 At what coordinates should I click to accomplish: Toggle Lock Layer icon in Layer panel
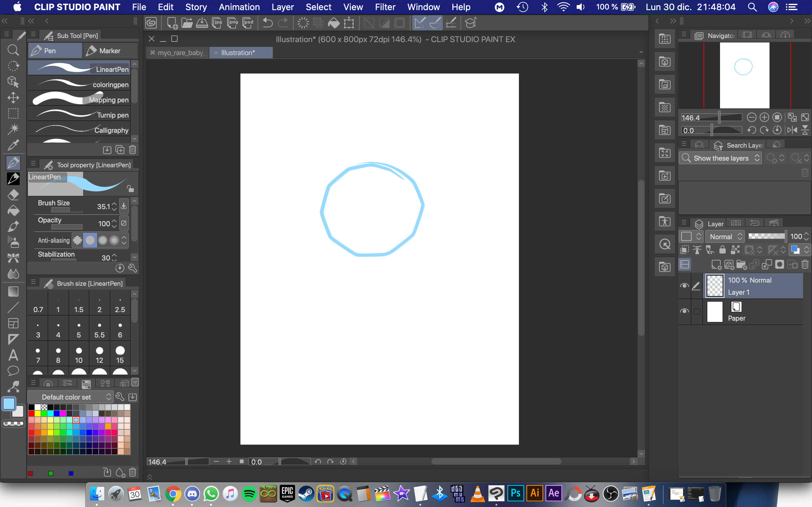[x=723, y=250]
